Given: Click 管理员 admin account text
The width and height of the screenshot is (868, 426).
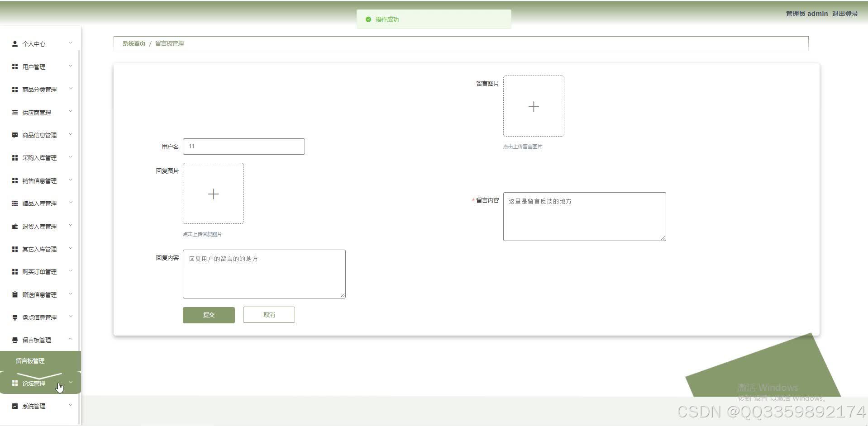Looking at the screenshot, I should point(806,14).
